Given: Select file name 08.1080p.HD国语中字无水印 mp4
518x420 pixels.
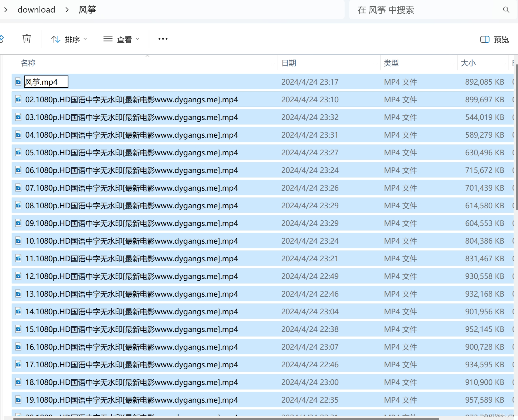Looking at the screenshot, I should (131, 205).
